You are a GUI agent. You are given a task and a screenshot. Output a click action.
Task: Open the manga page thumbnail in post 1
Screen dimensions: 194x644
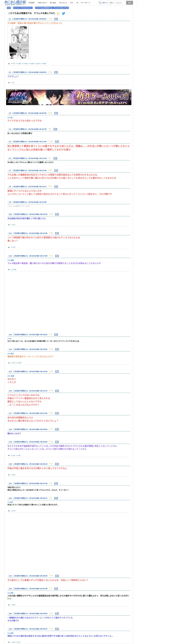19,42
